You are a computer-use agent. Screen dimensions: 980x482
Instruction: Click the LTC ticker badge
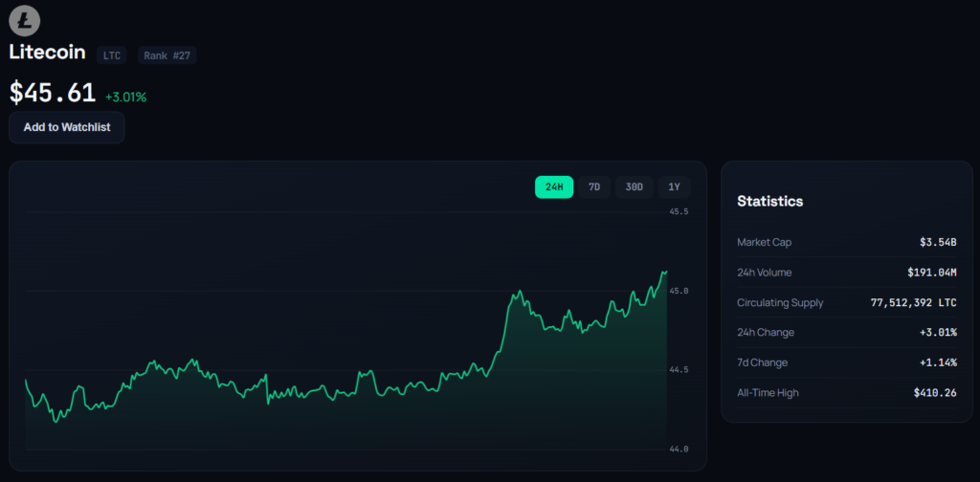(112, 55)
